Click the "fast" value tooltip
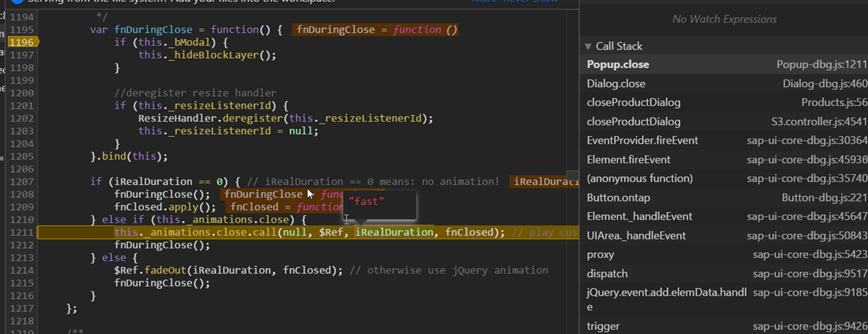This screenshot has height=334, width=868. [380, 205]
